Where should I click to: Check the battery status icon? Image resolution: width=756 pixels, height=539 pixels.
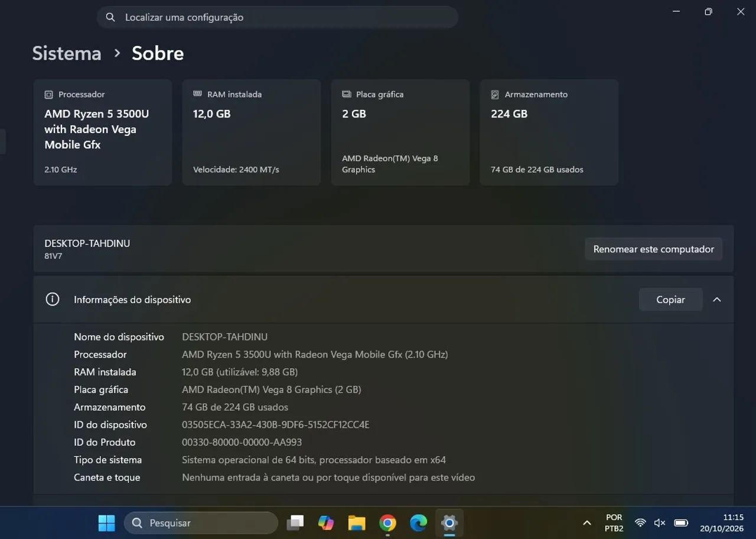[681, 523]
